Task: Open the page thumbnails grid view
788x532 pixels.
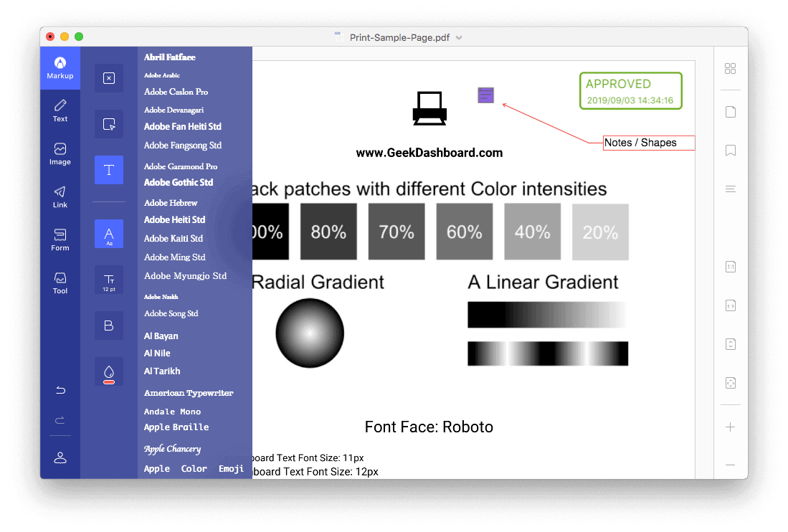Action: [731, 68]
